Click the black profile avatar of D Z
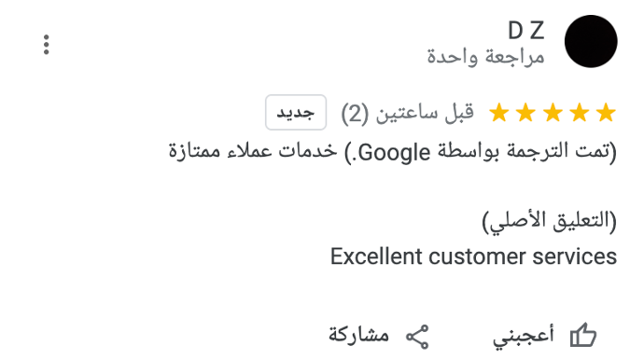The width and height of the screenshot is (644, 360). tap(591, 41)
